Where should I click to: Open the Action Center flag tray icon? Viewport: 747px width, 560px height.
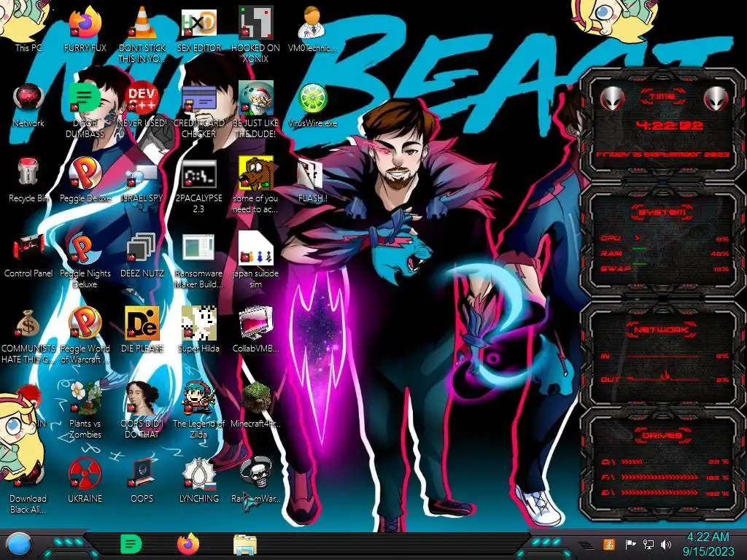tap(630, 544)
